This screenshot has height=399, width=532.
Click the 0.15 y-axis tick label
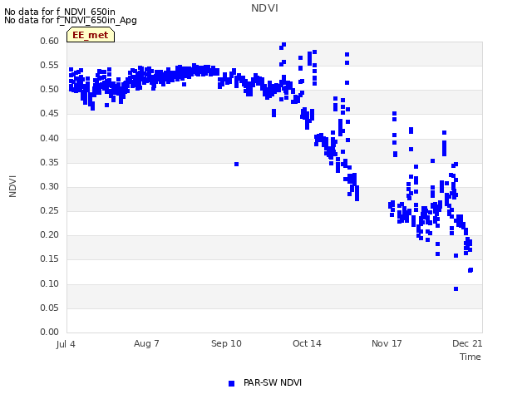[50, 259]
